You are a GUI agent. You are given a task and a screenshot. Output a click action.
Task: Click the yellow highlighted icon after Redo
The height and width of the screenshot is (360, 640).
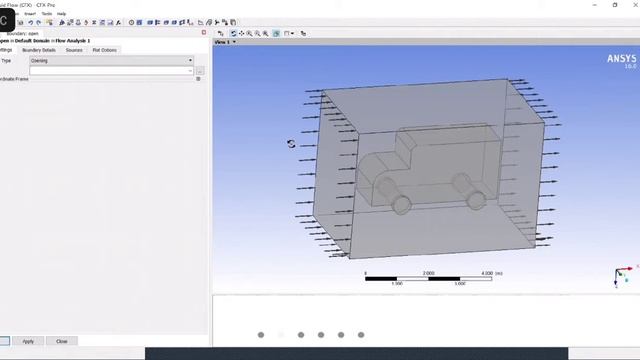49,22
